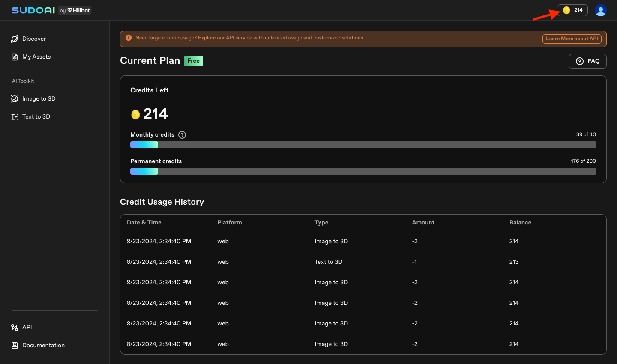The height and width of the screenshot is (364, 617).
Task: Click the coin beside 214 credits
Action: [135, 115]
